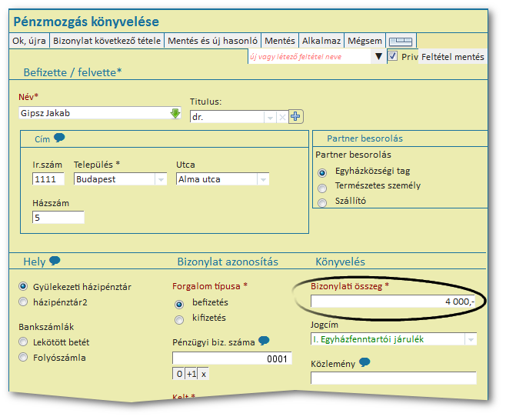Choose the kifizetés transaction type

point(179,319)
